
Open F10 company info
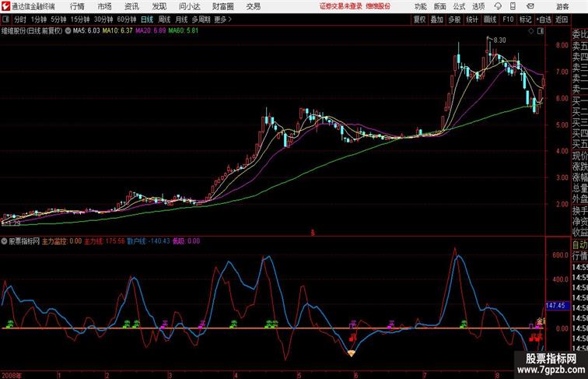[508, 19]
